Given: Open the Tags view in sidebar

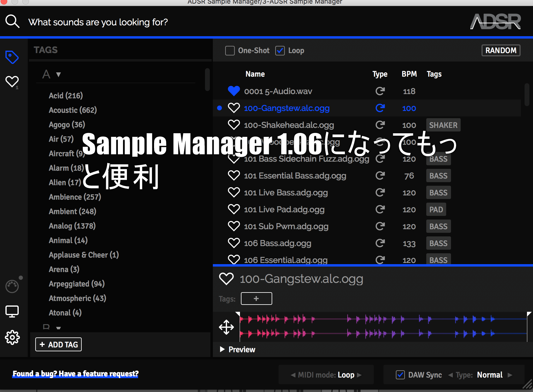Looking at the screenshot, I should [x=12, y=57].
